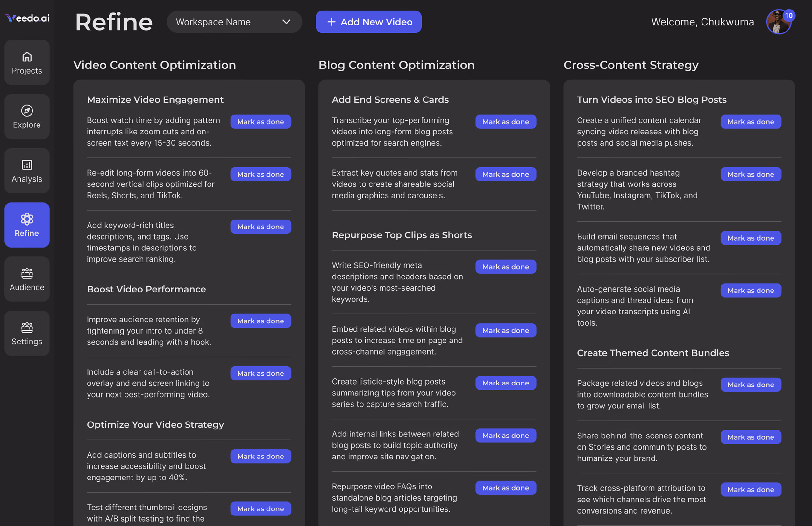Mark the cross-platform attribution tip done
812x526 pixels.
click(x=751, y=490)
